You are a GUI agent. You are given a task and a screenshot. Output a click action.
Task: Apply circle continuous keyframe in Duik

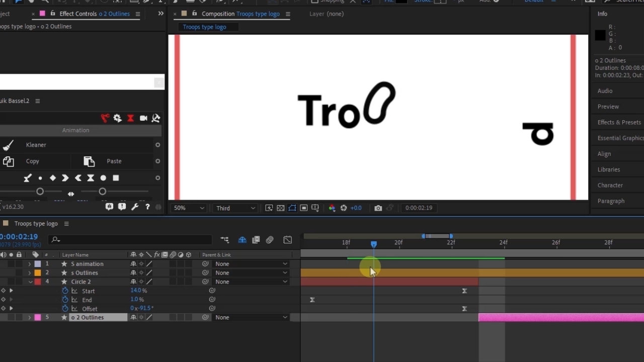pyautogui.click(x=103, y=178)
